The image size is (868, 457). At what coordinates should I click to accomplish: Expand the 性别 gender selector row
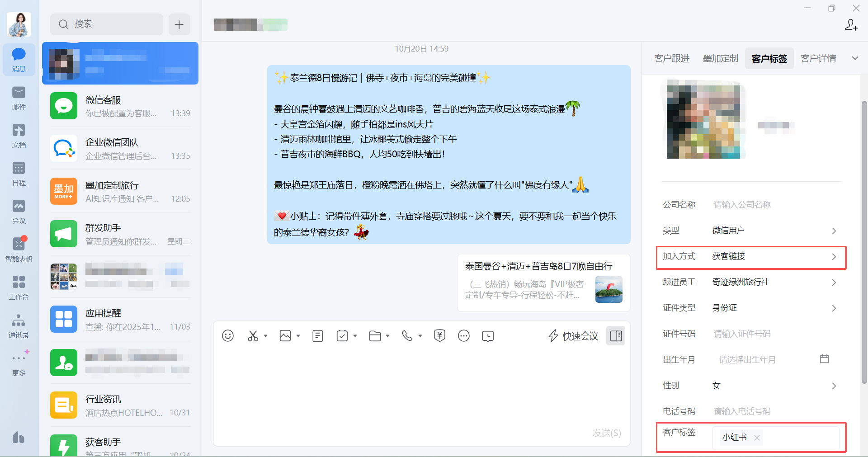(x=751, y=386)
